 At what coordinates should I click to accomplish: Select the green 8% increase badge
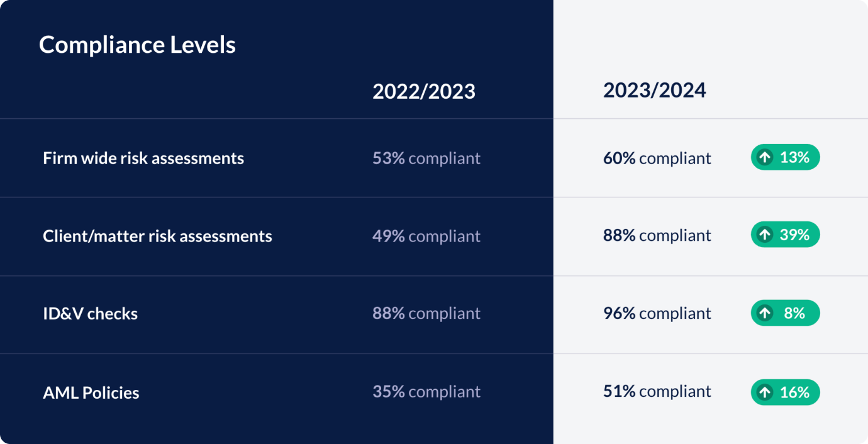[786, 313]
